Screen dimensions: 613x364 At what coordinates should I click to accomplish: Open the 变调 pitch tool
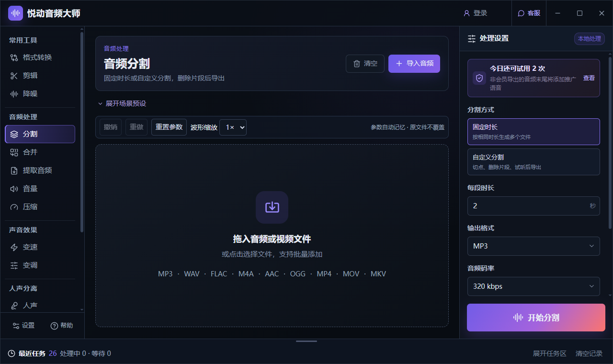(x=40, y=265)
